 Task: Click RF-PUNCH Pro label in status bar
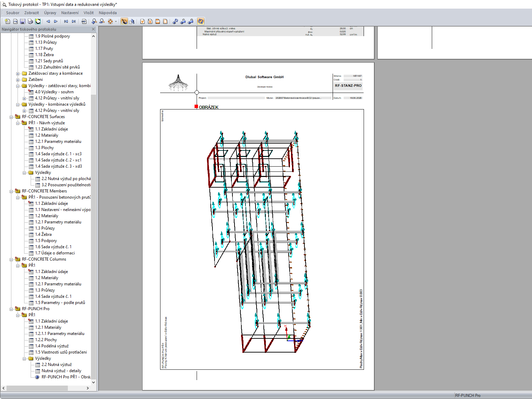coord(468,395)
